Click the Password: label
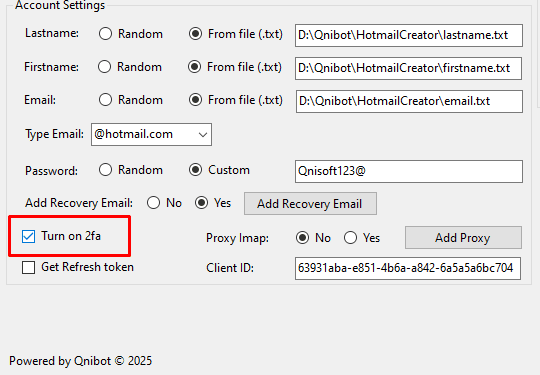 pos(51,171)
